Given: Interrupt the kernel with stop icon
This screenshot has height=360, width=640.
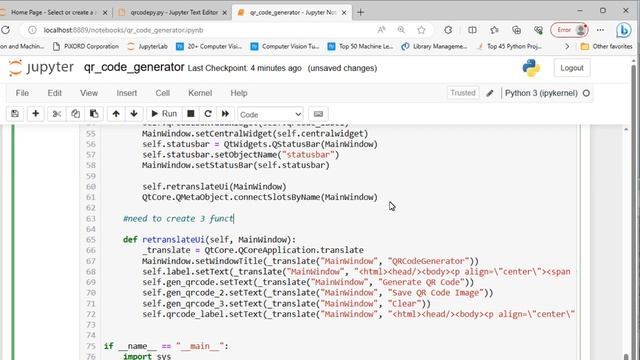Looking at the screenshot, I should click(x=191, y=114).
